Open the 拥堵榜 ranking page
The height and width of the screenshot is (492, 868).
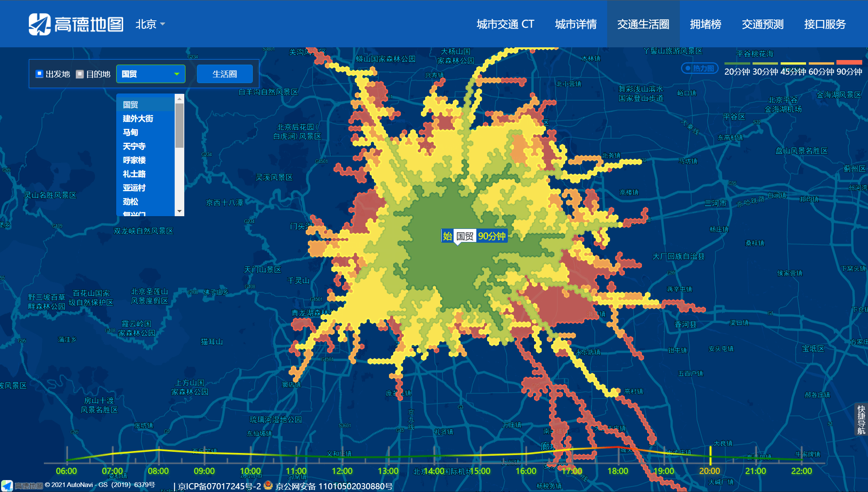(705, 24)
